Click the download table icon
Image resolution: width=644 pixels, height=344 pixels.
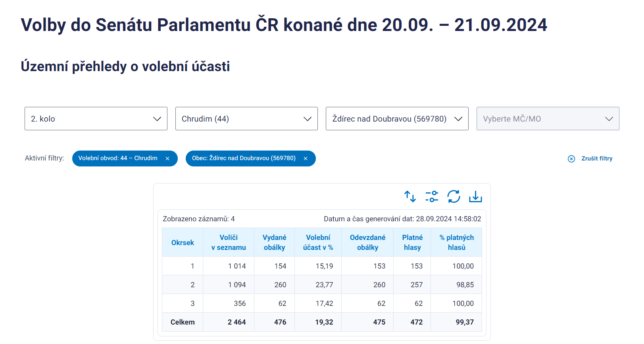point(475,197)
